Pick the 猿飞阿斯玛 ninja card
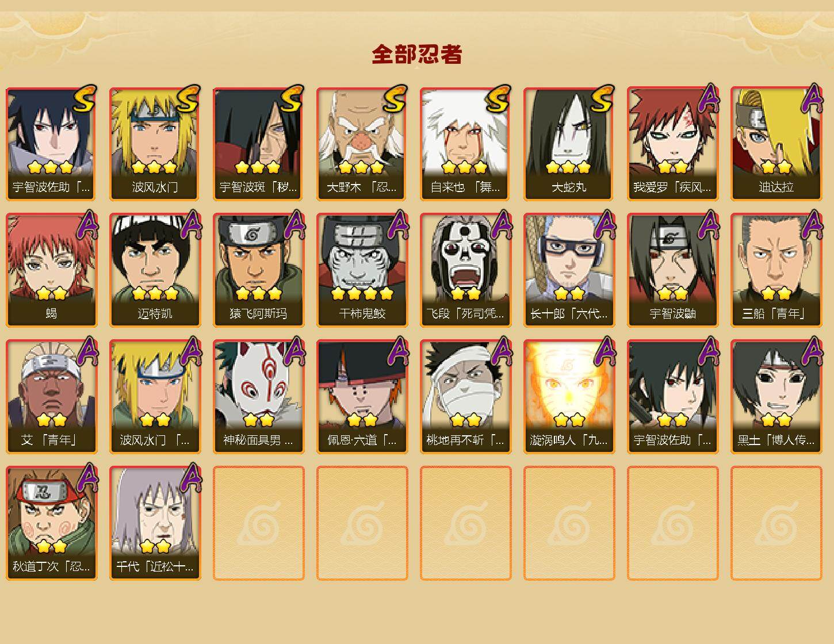This screenshot has width=834, height=644. 258,270
